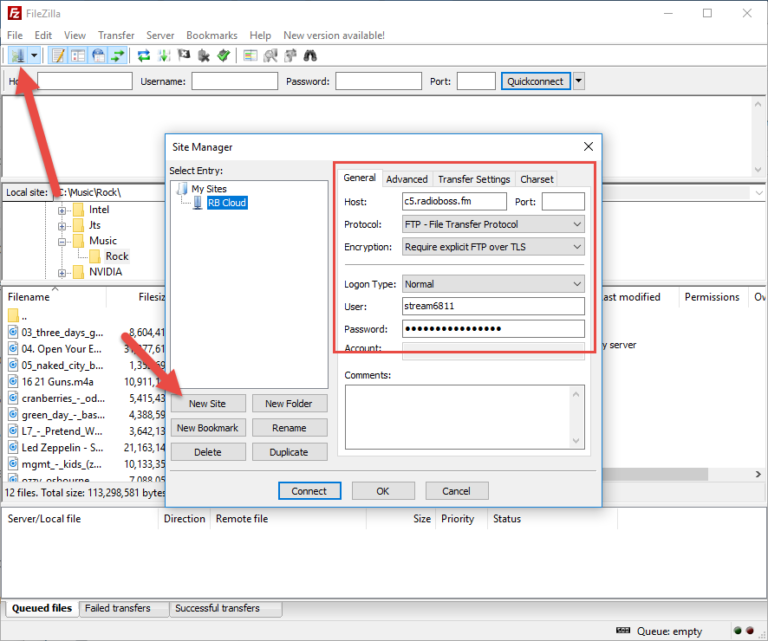This screenshot has width=768, height=641.
Task: Click the cancel current operation flag icon
Action: click(184, 56)
